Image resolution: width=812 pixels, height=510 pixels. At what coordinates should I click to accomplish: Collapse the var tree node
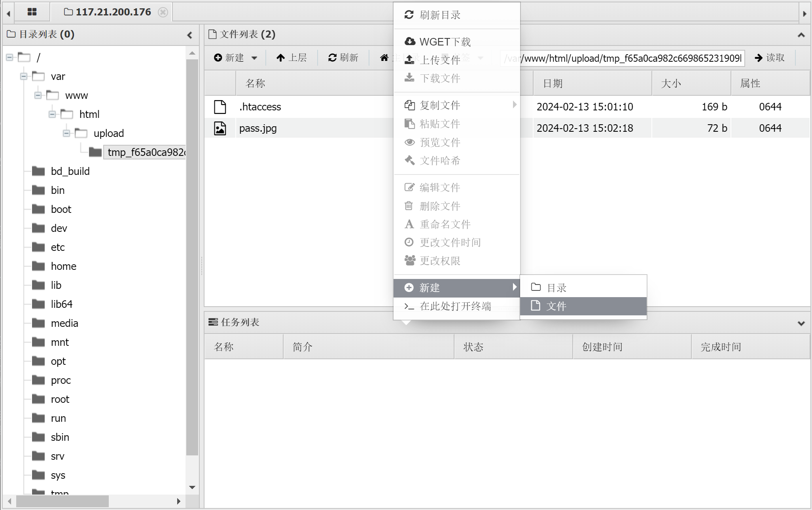[24, 76]
